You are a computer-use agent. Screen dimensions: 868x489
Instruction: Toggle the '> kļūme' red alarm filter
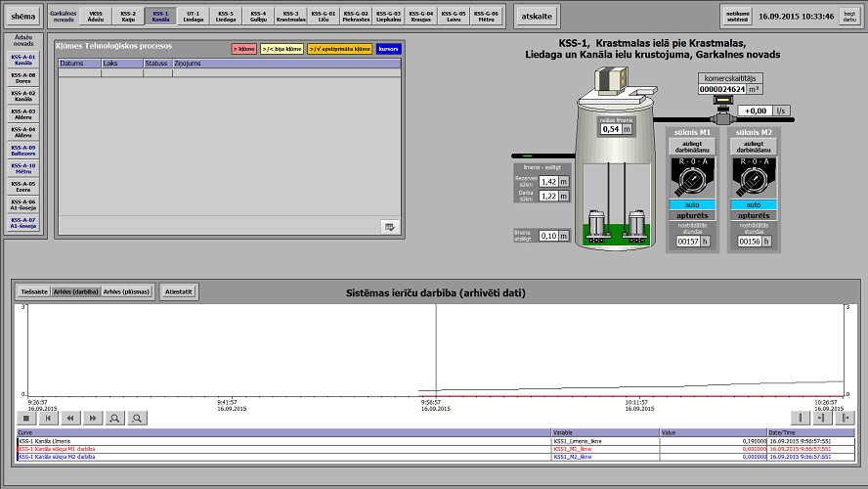(x=243, y=48)
